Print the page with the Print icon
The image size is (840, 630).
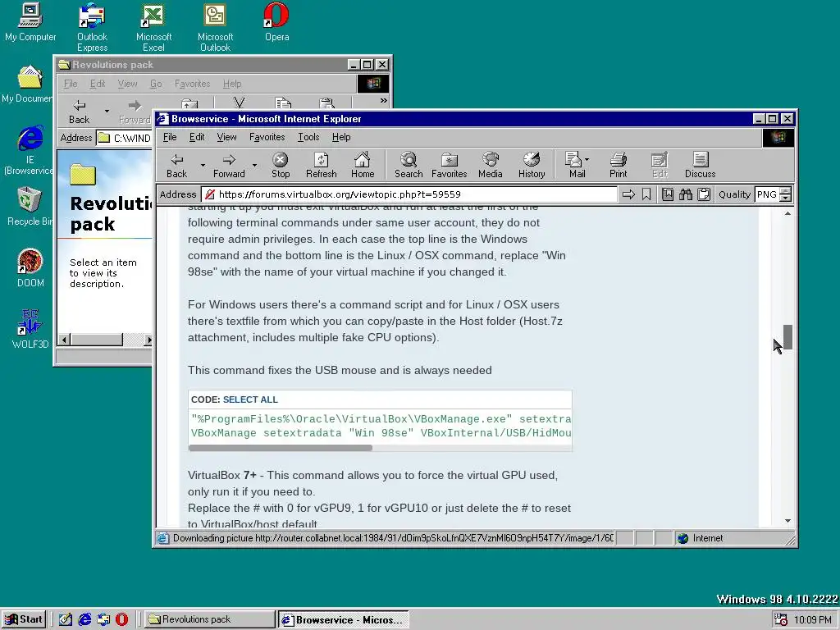click(x=618, y=166)
